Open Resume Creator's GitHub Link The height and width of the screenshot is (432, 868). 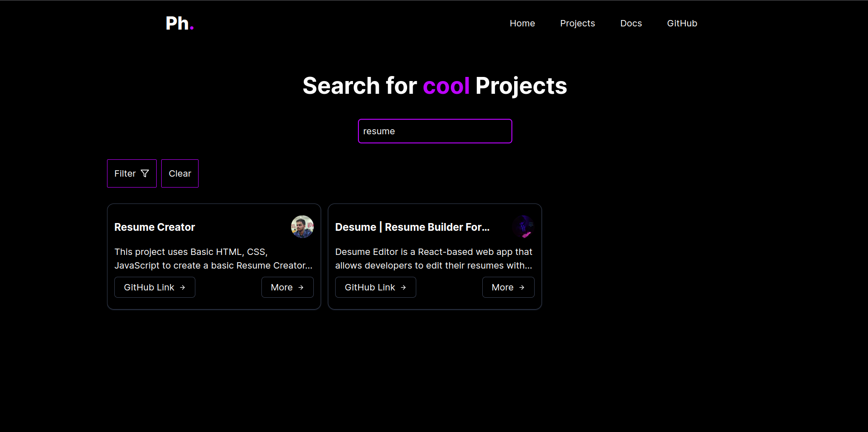(x=154, y=287)
